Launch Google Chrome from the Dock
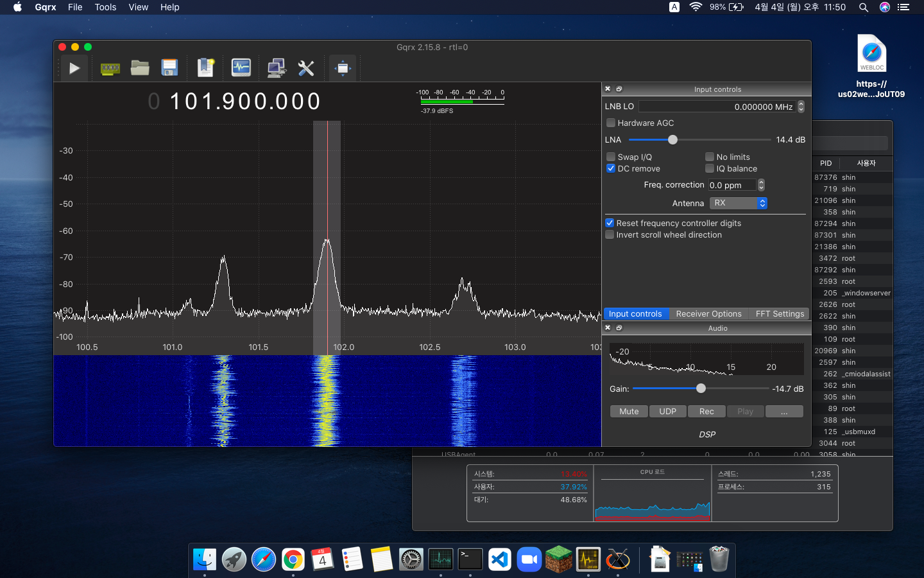 293,559
